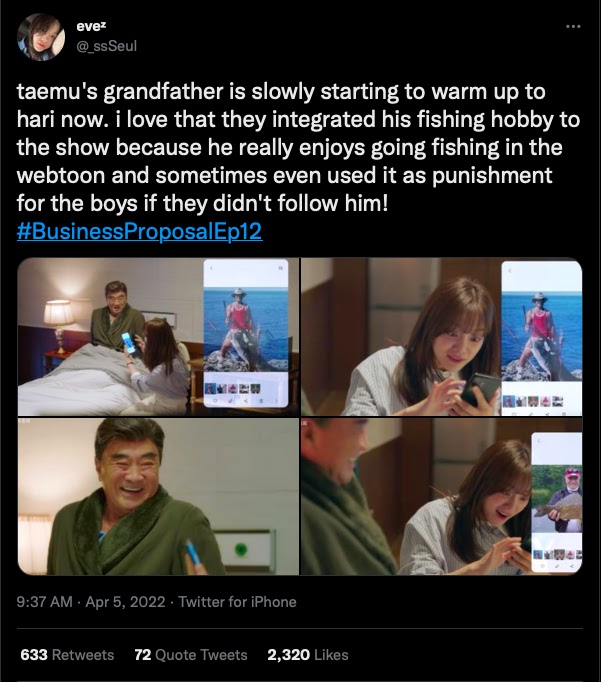Show the 2,320 Likes list

pos(308,655)
